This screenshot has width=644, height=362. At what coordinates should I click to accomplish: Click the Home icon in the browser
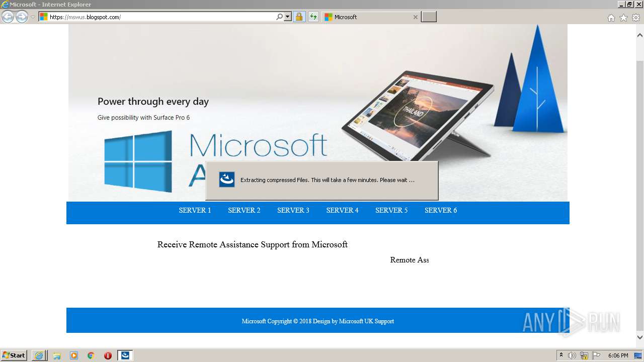point(611,18)
